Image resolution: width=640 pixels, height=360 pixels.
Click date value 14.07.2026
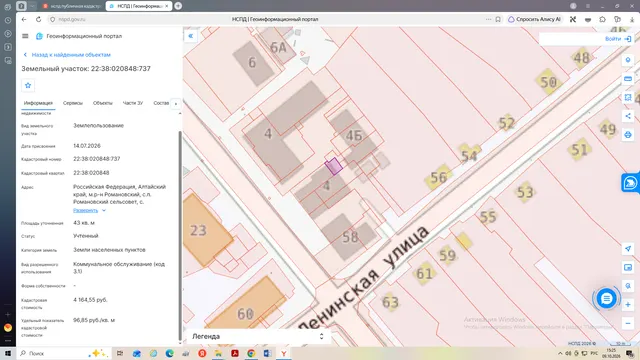[x=87, y=146]
